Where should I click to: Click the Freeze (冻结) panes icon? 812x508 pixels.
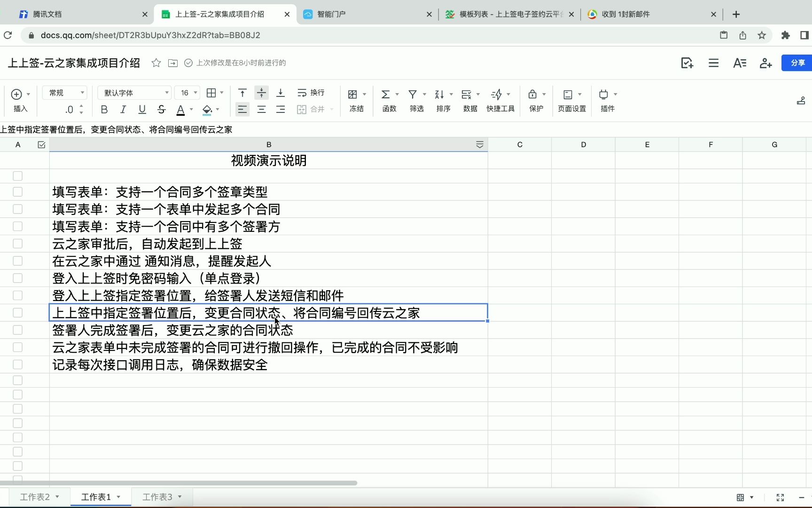point(352,95)
